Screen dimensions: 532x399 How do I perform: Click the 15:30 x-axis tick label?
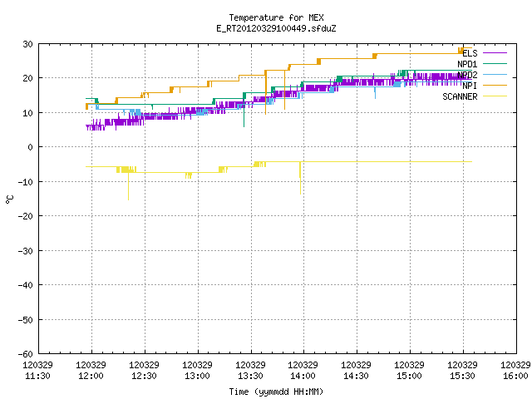pyautogui.click(x=462, y=377)
